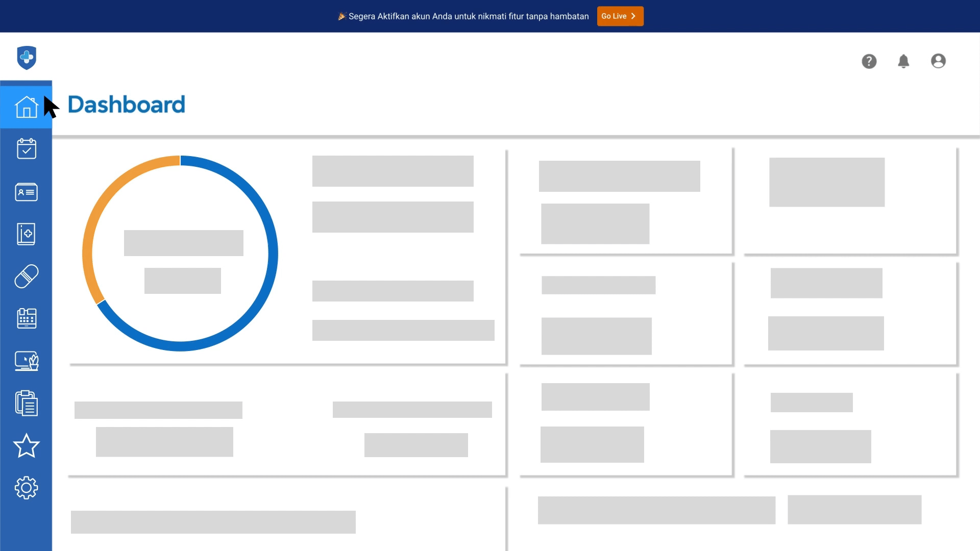
Task: Select the monitor with plant icon
Action: [x=26, y=361]
